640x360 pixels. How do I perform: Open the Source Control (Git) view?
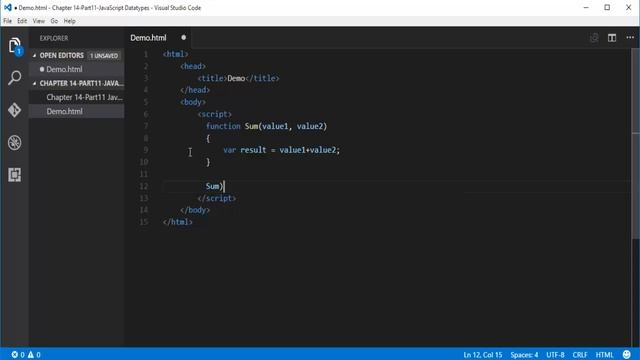15,110
